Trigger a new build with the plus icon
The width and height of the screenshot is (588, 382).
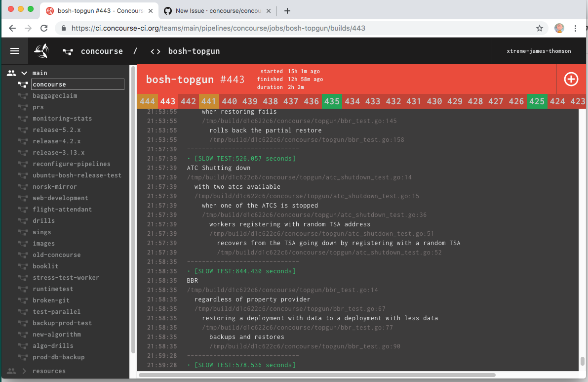571,79
